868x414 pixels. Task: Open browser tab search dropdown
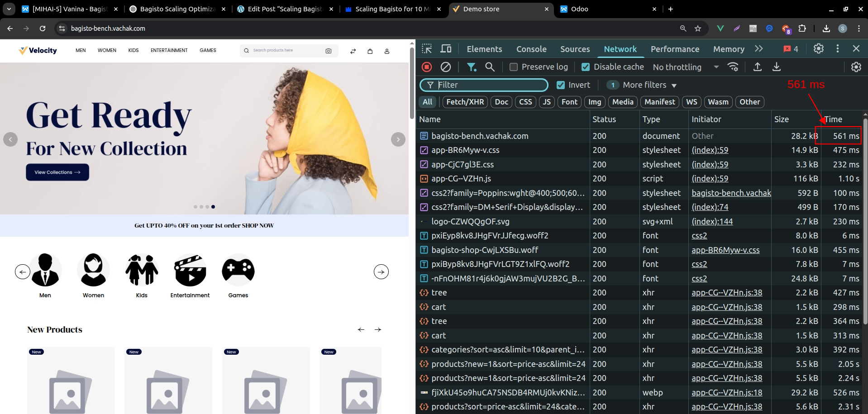pyautogui.click(x=9, y=9)
